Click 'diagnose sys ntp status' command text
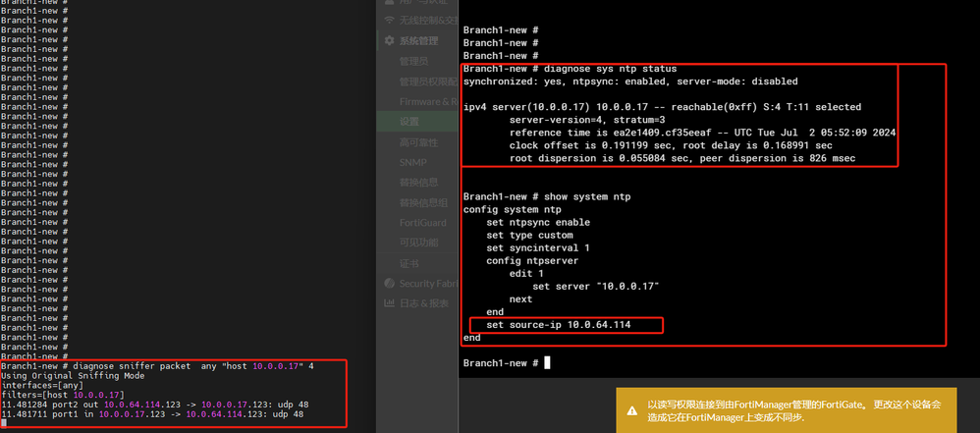The width and height of the screenshot is (980, 433). 611,69
